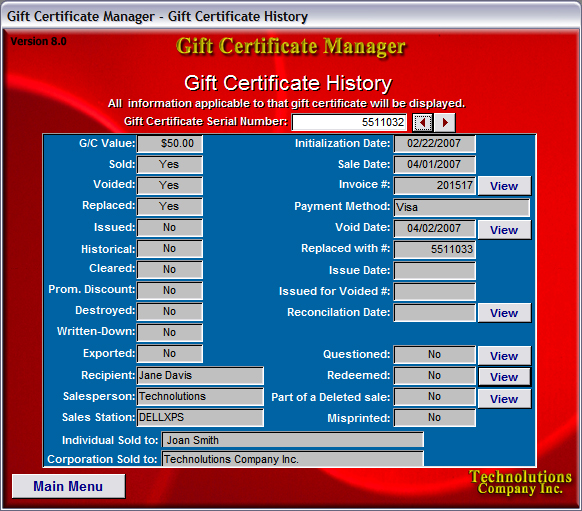Select the Salesperson field Technolutions

[x=200, y=397]
